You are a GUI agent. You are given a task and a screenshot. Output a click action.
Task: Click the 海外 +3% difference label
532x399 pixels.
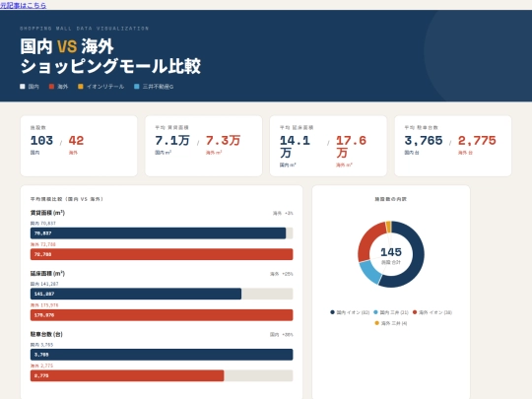[x=283, y=213]
